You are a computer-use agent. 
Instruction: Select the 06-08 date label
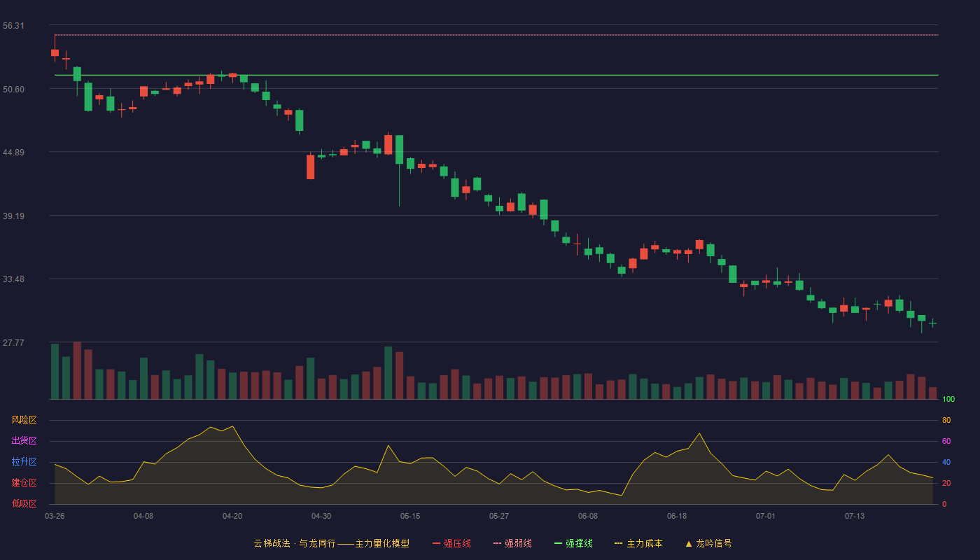coord(588,516)
